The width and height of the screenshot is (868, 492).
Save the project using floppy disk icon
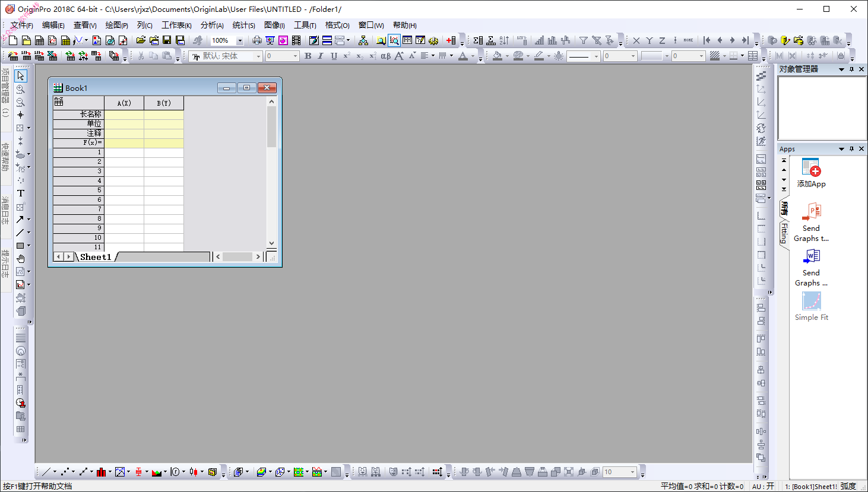(167, 40)
